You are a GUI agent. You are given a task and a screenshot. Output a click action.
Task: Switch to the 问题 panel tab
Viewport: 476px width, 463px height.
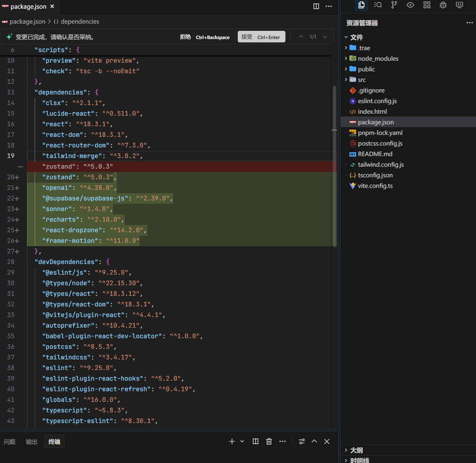(10, 442)
